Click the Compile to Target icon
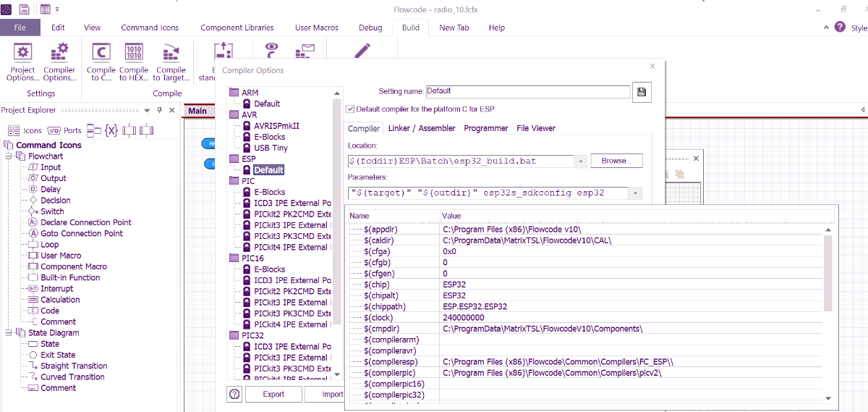 (171, 61)
